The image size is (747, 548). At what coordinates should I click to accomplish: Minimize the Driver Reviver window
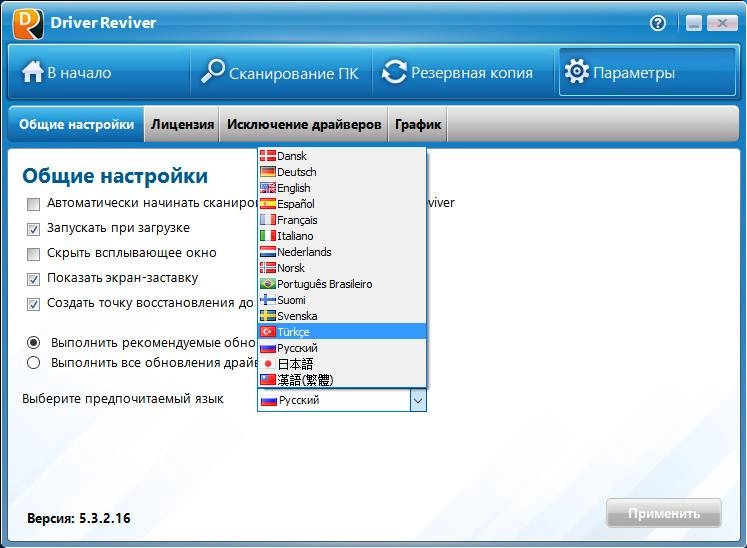(694, 23)
